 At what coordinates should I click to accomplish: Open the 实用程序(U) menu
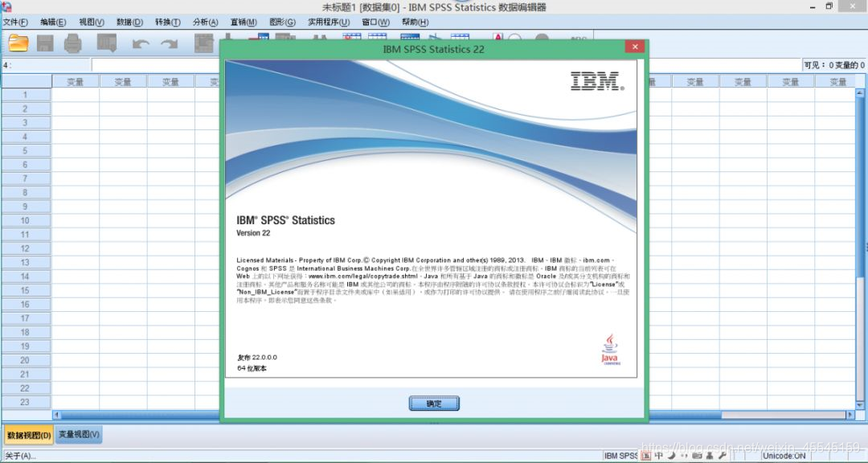click(x=329, y=23)
